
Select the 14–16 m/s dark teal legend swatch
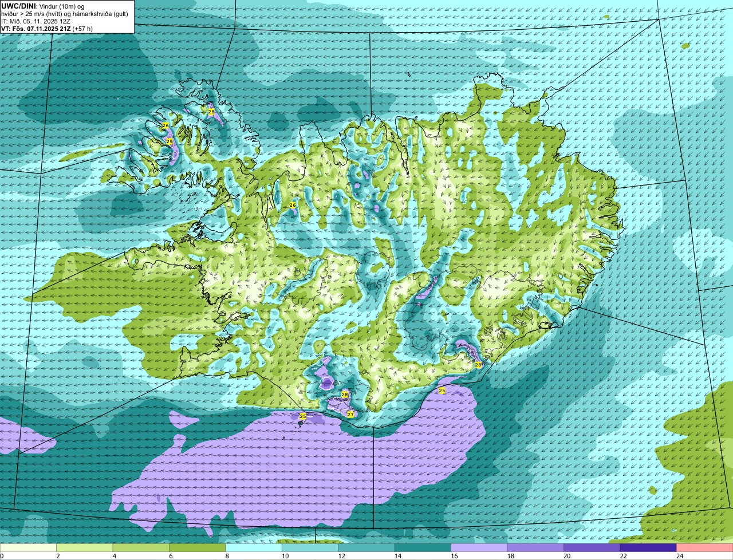[x=423, y=548]
